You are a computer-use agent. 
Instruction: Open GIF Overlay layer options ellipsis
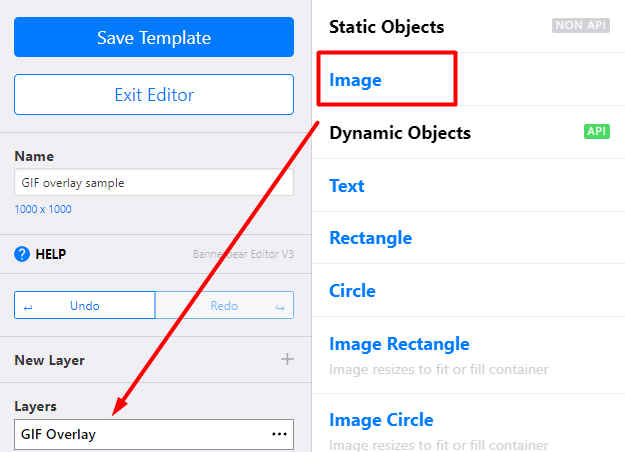(279, 434)
